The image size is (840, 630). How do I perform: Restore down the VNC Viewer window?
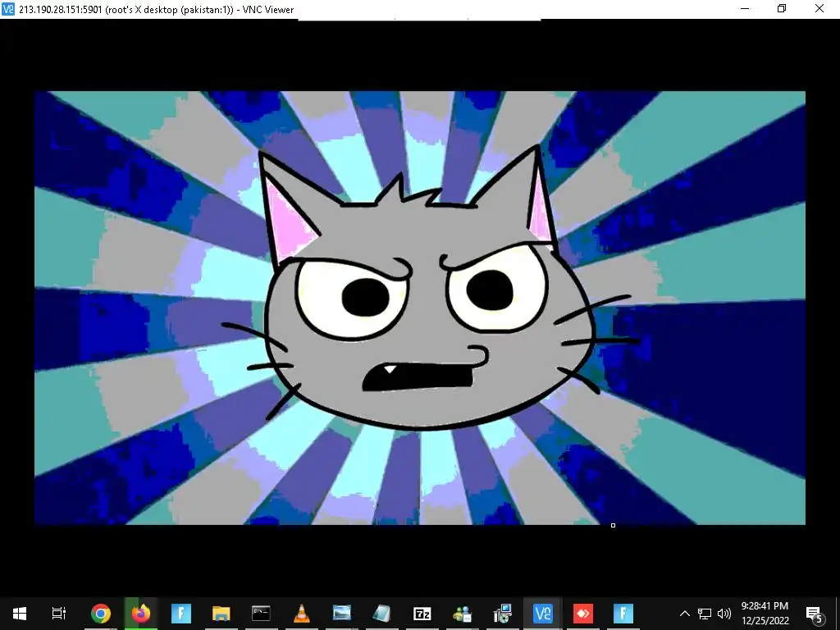tap(782, 8)
